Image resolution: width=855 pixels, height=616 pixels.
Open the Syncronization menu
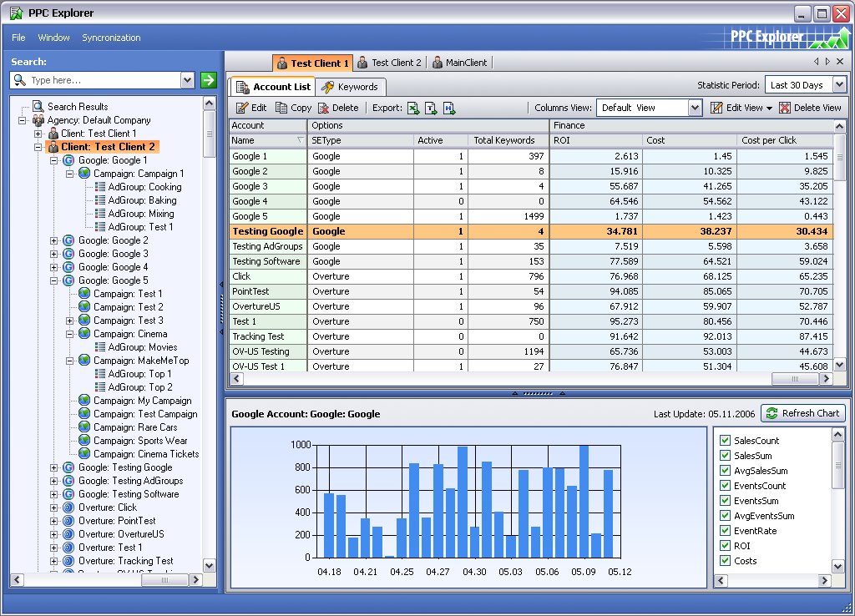point(111,38)
